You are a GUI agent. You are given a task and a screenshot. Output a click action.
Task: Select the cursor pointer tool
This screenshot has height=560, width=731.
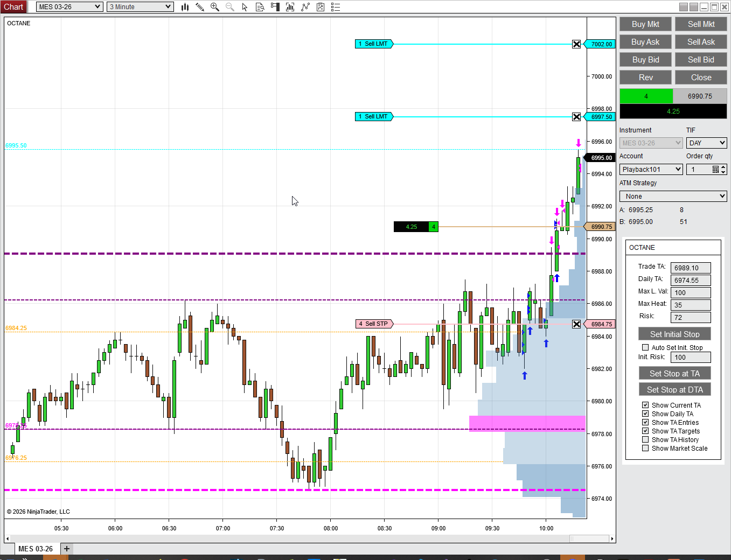pos(245,7)
